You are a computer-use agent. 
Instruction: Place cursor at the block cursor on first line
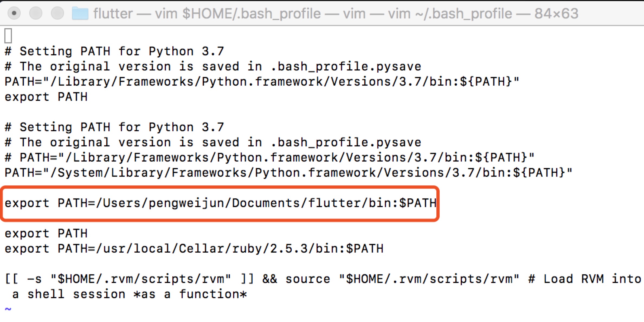pos(8,36)
